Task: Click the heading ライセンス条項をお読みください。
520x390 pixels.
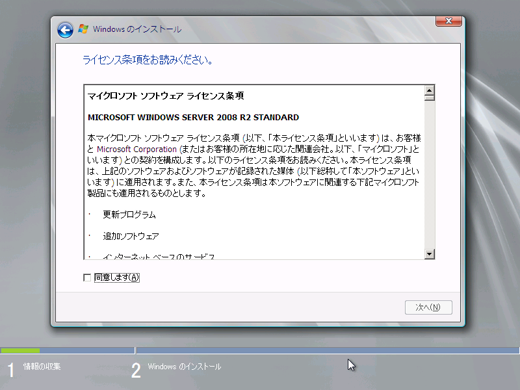Action: click(x=147, y=60)
